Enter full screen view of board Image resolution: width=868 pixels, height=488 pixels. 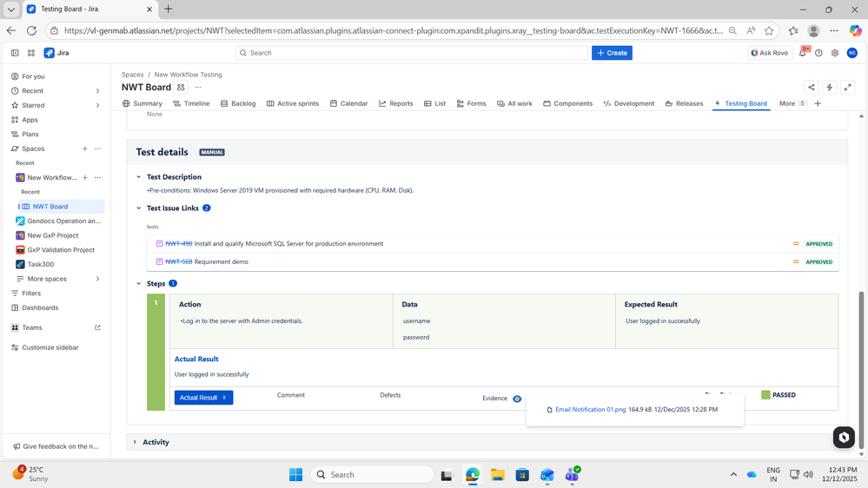tap(847, 87)
